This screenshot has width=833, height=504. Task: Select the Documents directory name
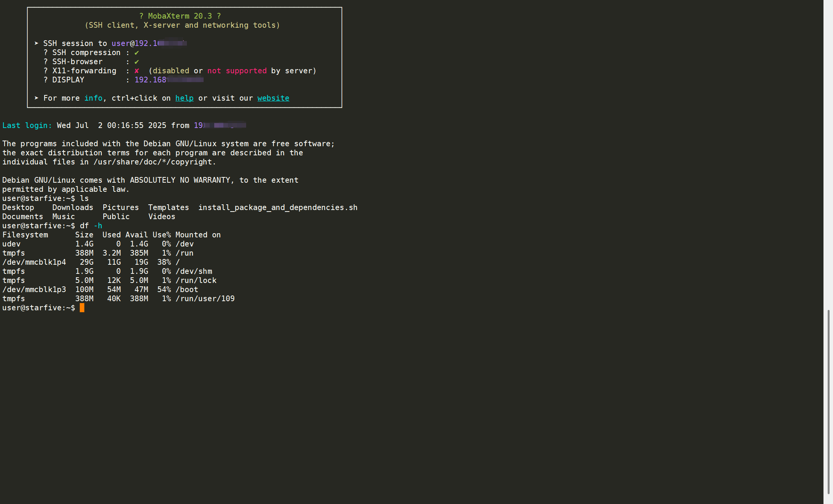click(23, 216)
